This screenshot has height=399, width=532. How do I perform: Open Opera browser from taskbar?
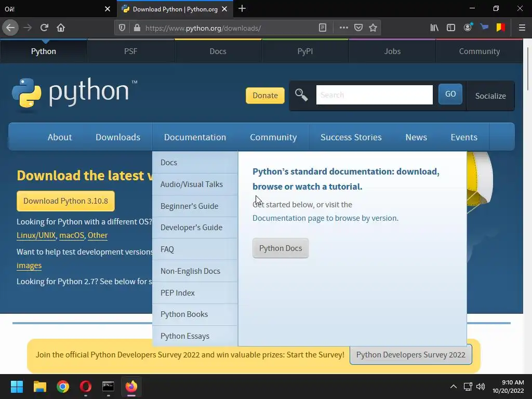tap(86, 387)
